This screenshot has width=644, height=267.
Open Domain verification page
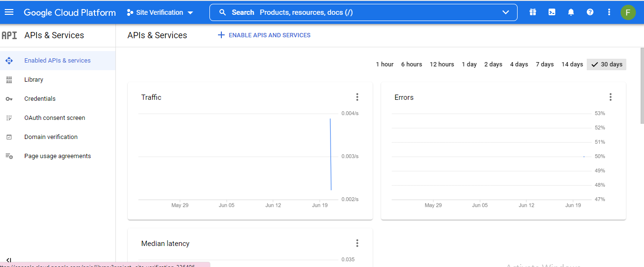tap(57, 137)
